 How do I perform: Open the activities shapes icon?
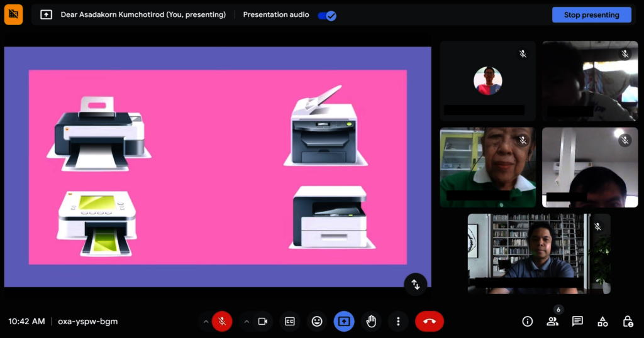(602, 321)
